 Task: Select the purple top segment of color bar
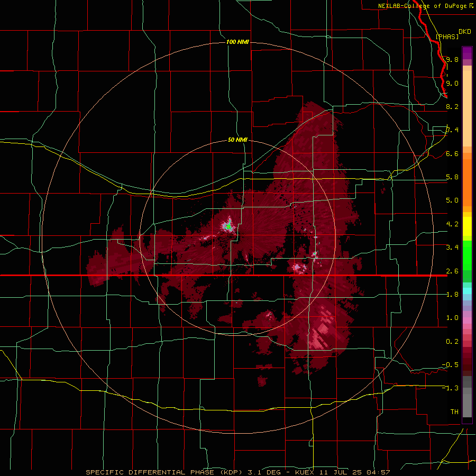point(467,53)
